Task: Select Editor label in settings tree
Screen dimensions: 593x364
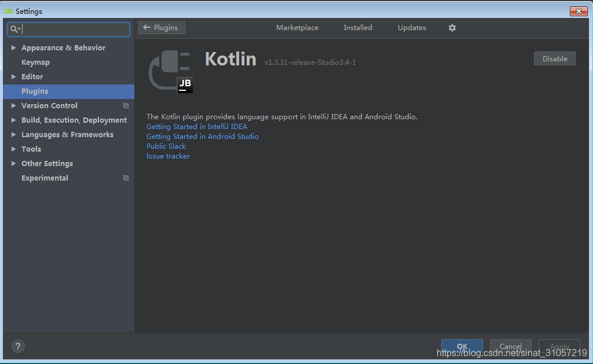Action: pos(32,77)
